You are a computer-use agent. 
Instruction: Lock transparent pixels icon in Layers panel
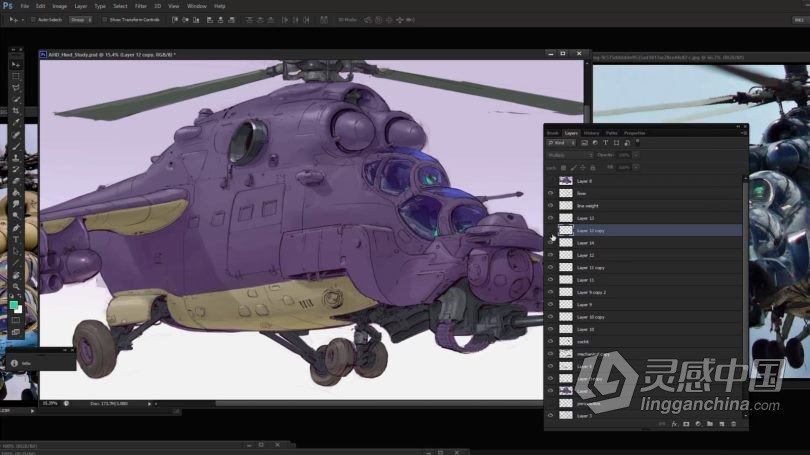click(563, 167)
